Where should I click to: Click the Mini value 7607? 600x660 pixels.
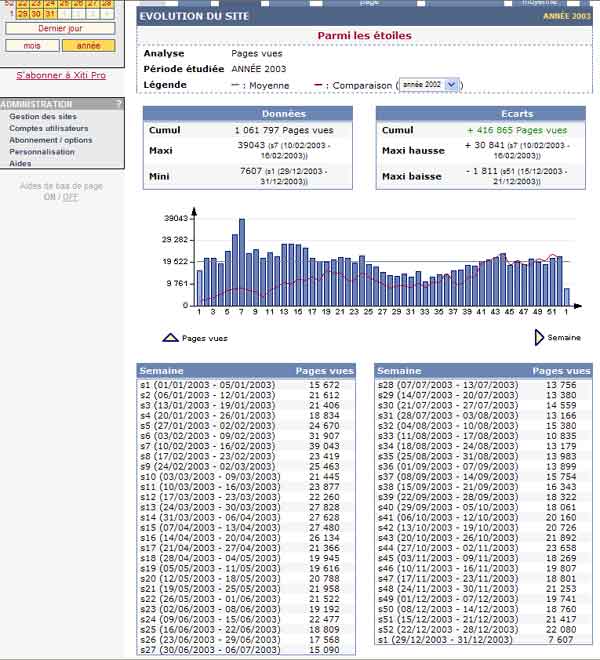tap(251, 171)
